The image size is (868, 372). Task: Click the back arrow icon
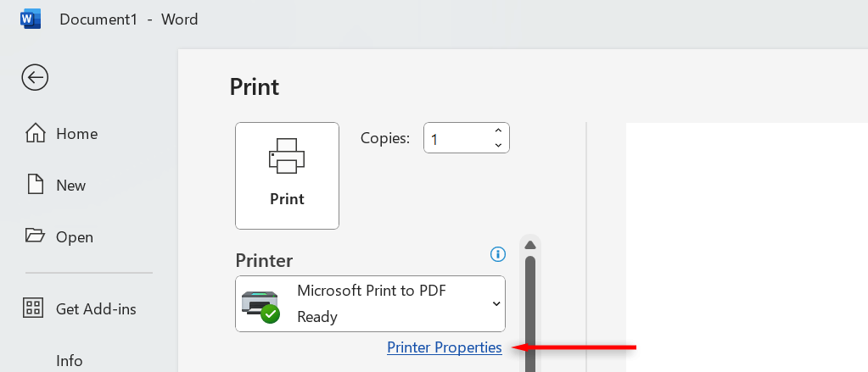pos(35,78)
